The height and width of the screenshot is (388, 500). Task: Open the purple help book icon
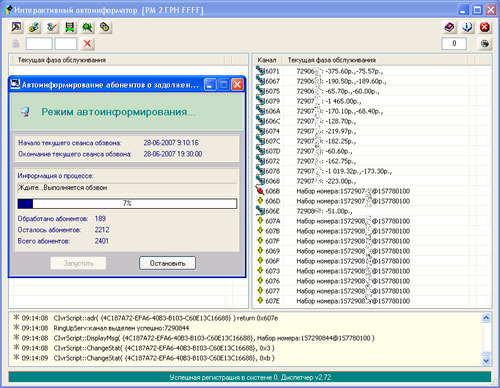450,27
